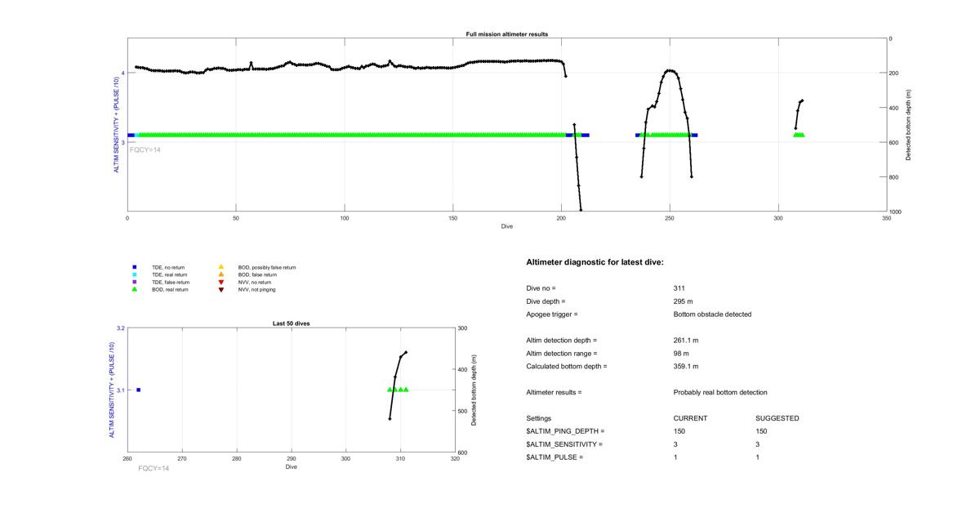The width and height of the screenshot is (980, 508).
Task: Click the detection depth value '261.1 m'
Action: coord(686,341)
